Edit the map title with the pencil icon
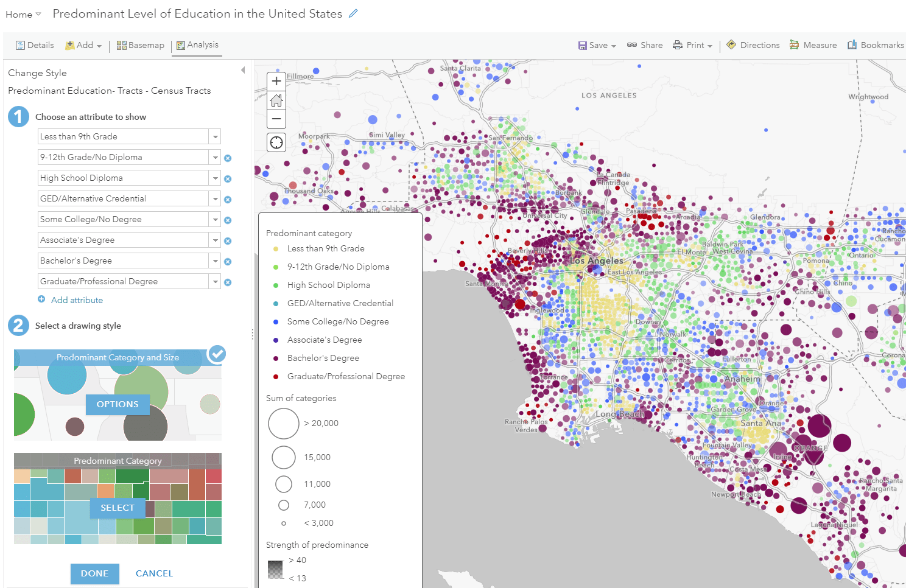Viewport: 906px width, 588px height. (353, 13)
